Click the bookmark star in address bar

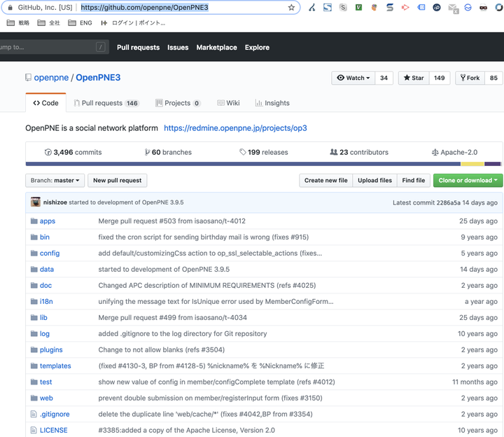pyautogui.click(x=291, y=8)
